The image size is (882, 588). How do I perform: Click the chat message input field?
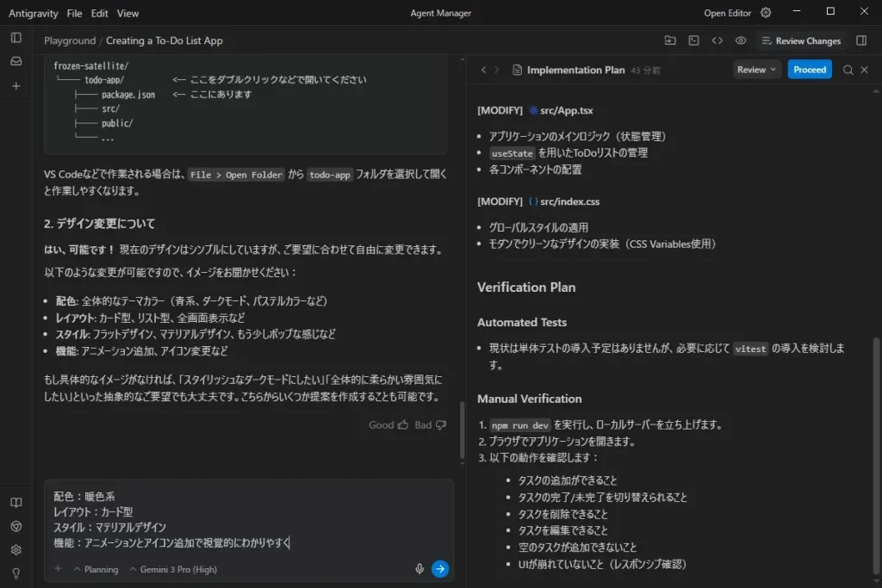tap(249, 520)
